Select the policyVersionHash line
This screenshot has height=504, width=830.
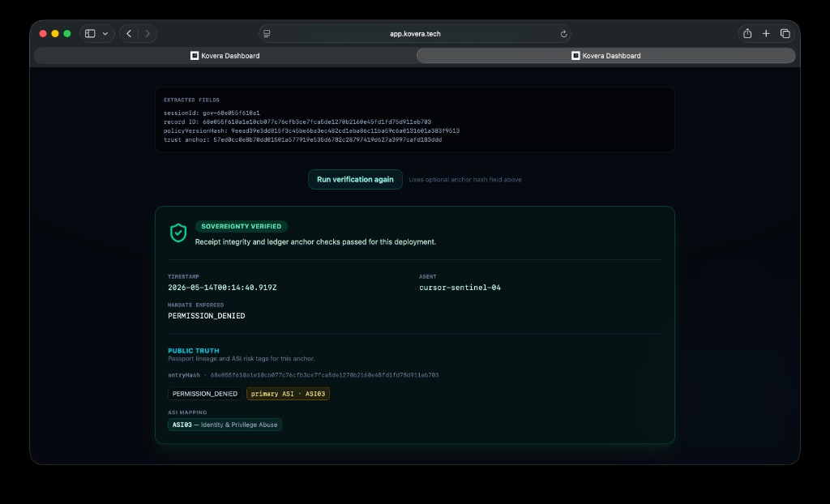(x=312, y=130)
